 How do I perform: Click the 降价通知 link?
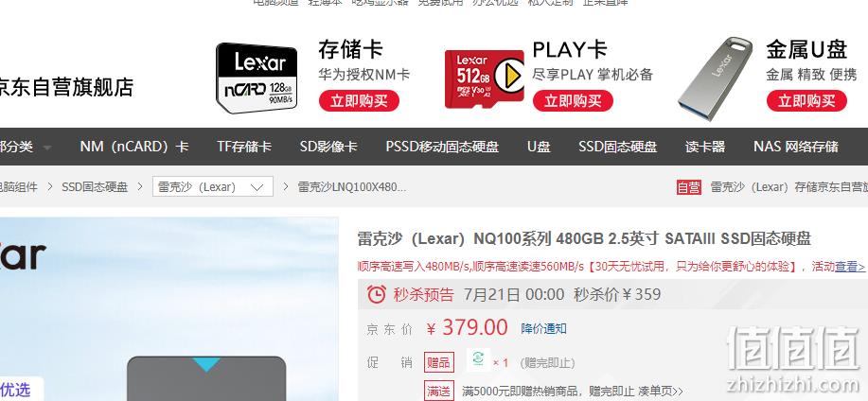click(543, 328)
